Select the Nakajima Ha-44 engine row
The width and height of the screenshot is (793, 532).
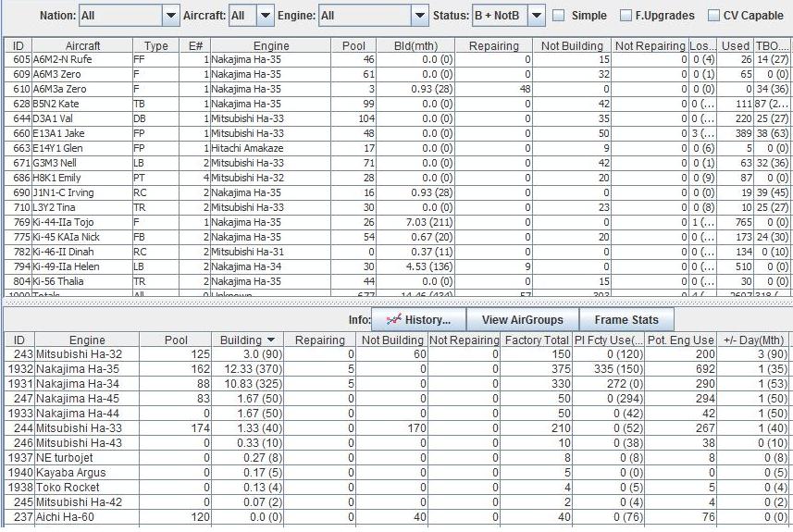pyautogui.click(x=397, y=414)
